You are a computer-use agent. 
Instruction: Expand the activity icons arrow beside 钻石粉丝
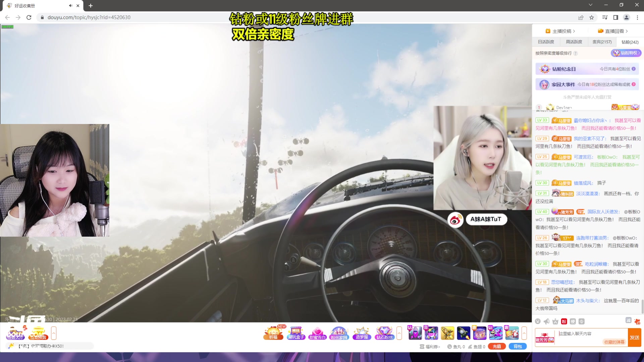click(399, 333)
